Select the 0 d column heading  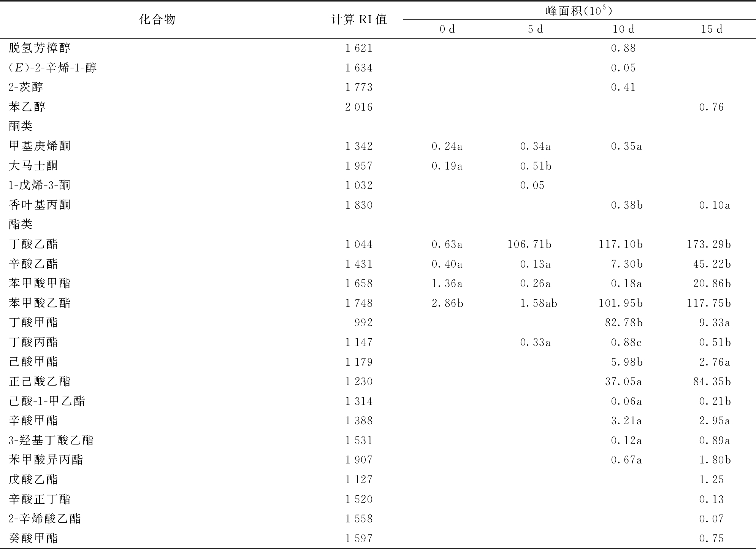click(447, 29)
